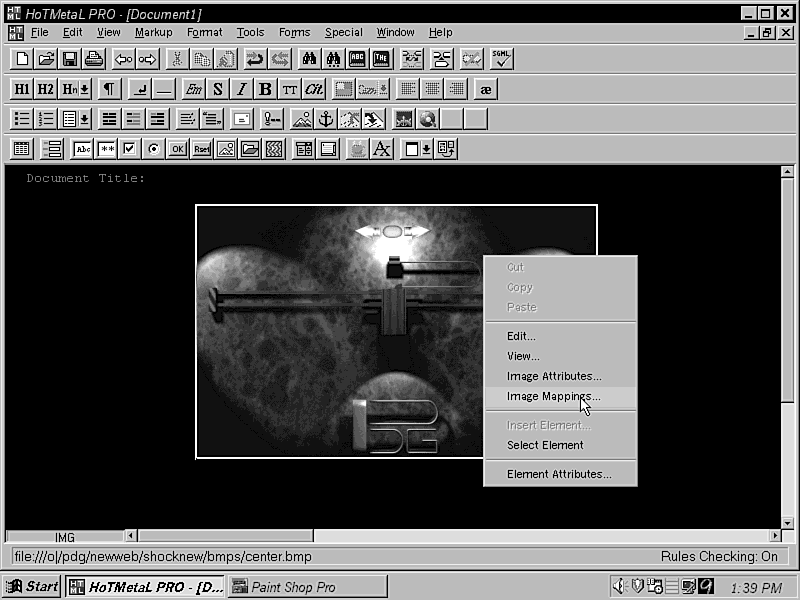The height and width of the screenshot is (600, 800).
Task: Apply italic formatting with the I icon
Action: 241,89
